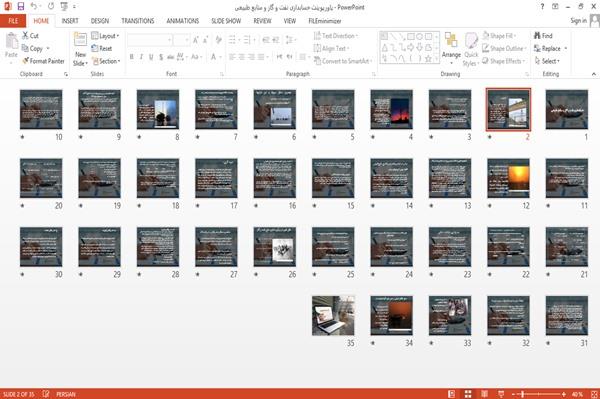Image resolution: width=600 pixels, height=399 pixels.
Task: Start slideshow from beginning via quick access icon
Action: coord(64,6)
